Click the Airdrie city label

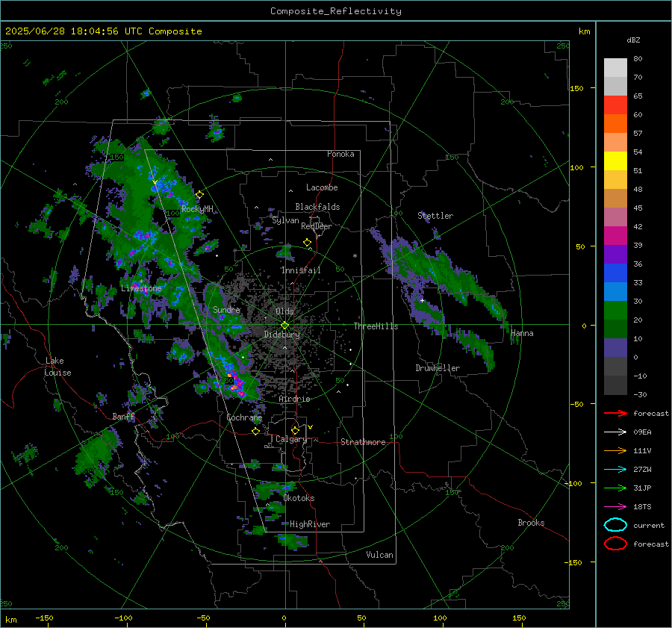pos(294,399)
